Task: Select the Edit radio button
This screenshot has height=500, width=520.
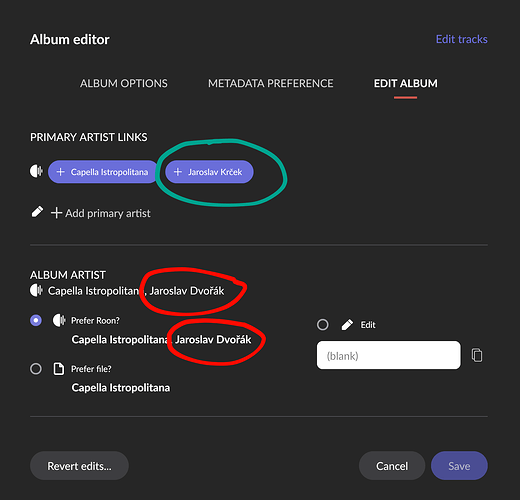Action: coord(323,325)
